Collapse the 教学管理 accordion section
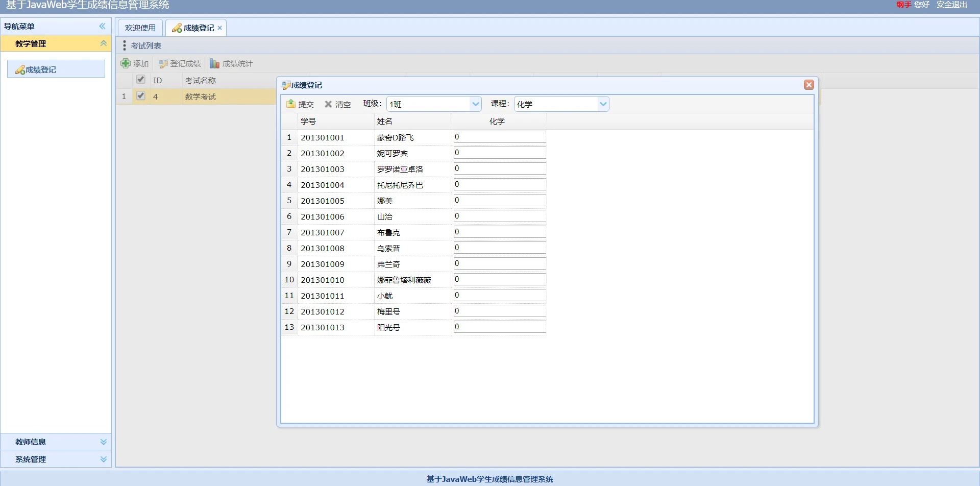 click(104, 43)
